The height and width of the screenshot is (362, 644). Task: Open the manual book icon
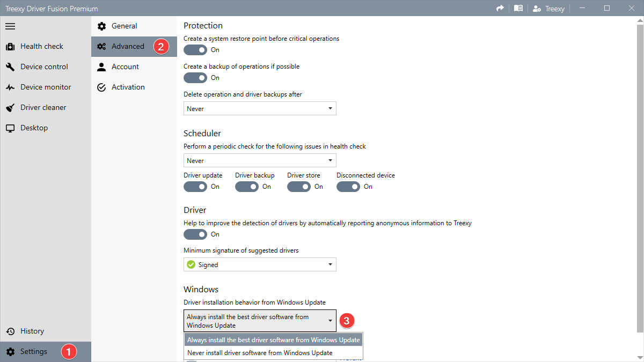pos(518,9)
